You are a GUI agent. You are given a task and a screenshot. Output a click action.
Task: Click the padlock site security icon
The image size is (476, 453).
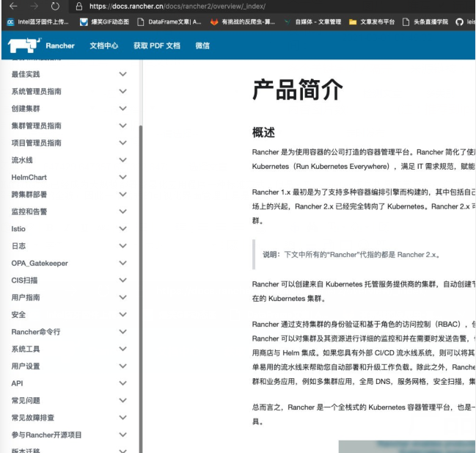(79, 7)
